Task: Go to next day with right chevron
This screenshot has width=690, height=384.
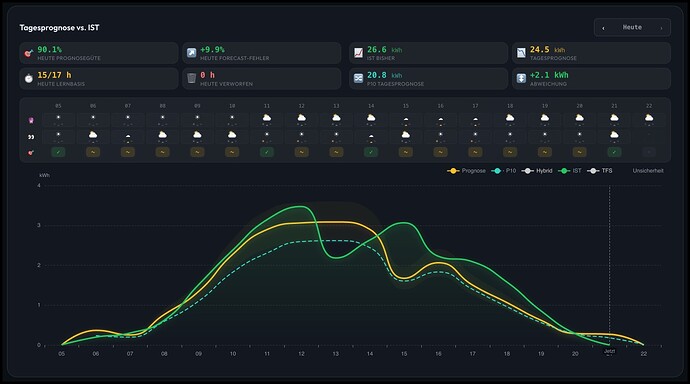Action: click(661, 28)
